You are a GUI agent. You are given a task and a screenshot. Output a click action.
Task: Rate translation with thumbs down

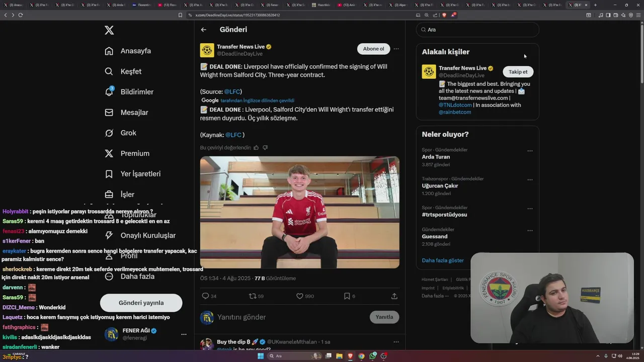pos(265,148)
